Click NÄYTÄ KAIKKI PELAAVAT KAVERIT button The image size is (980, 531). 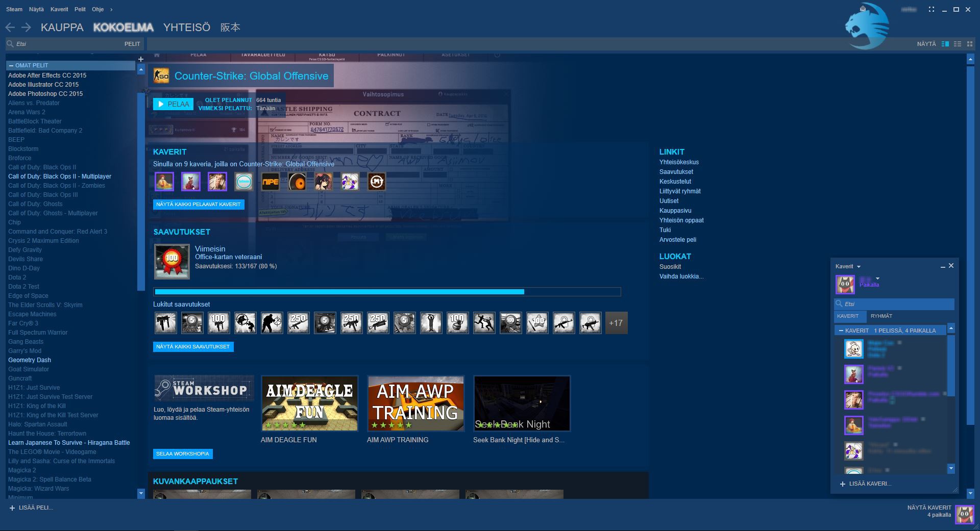(x=199, y=205)
